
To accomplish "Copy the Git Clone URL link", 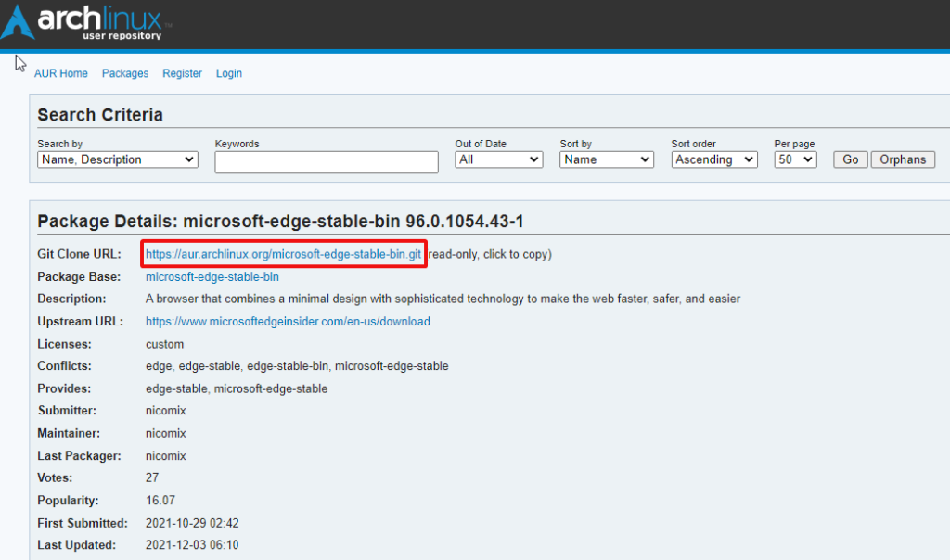I will click(x=283, y=253).
